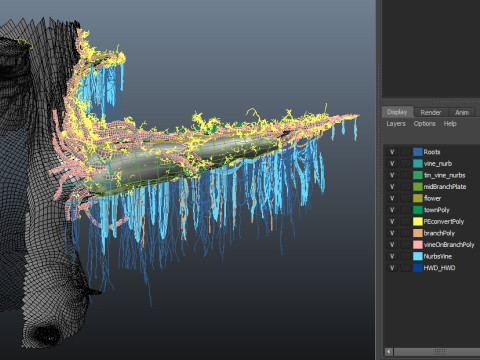Switch to the Render tab

[x=431, y=113]
